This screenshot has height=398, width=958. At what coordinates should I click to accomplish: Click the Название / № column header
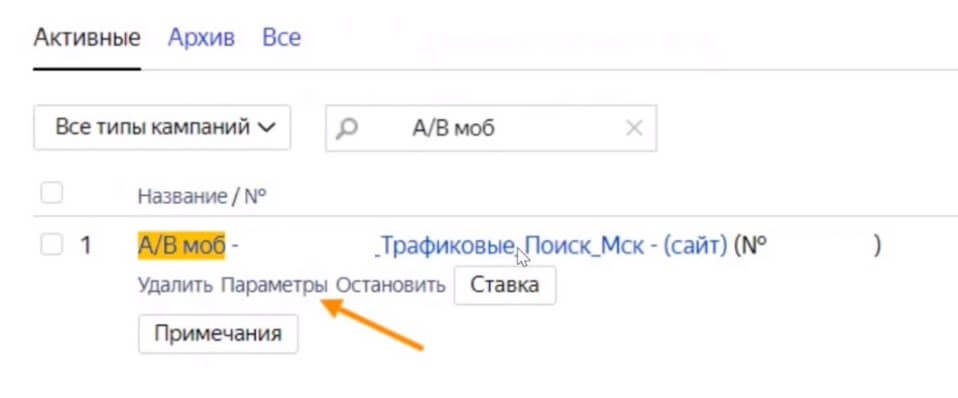pyautogui.click(x=202, y=196)
